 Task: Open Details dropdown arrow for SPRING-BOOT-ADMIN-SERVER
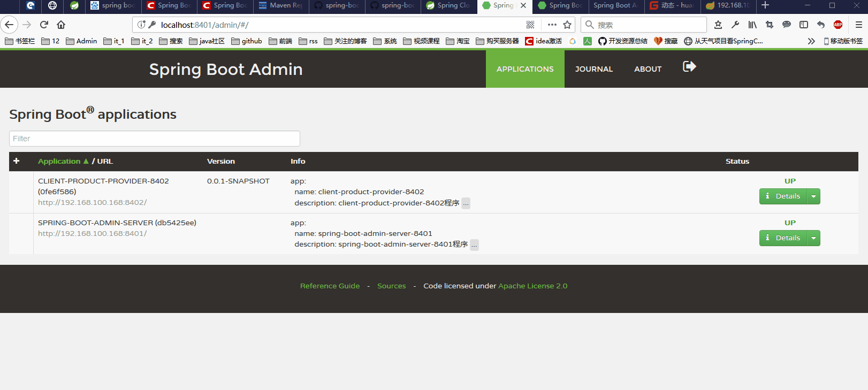point(813,238)
